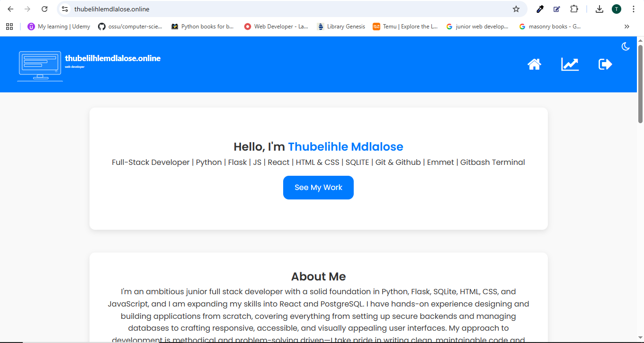Click the "web developer" subtitle under logo
The height and width of the screenshot is (343, 644).
point(74,67)
